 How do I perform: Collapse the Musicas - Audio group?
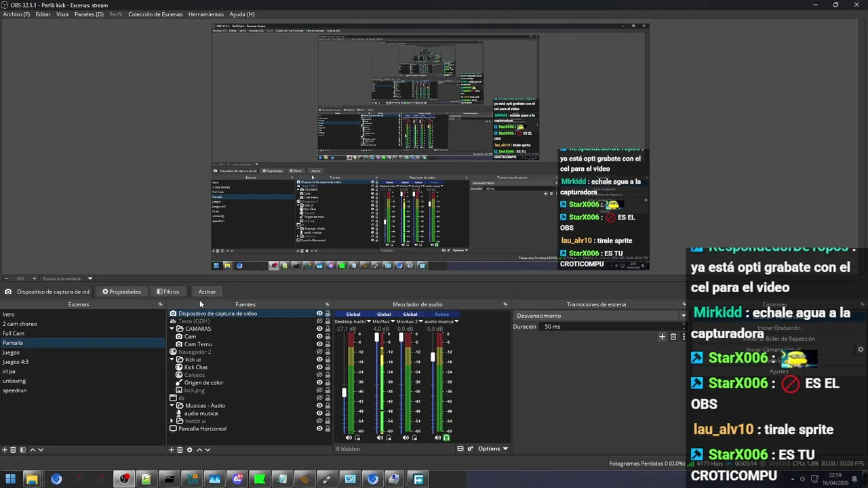click(172, 405)
